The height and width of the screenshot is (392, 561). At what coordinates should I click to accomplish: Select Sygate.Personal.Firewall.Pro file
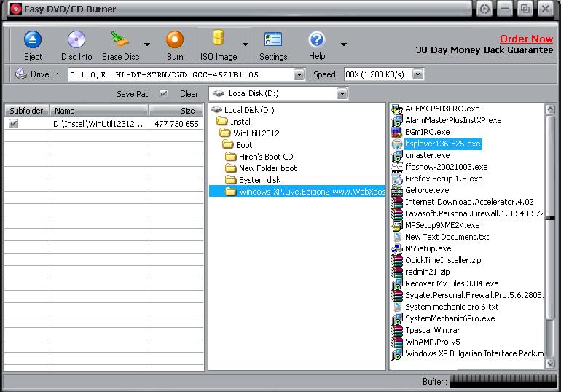(x=474, y=295)
